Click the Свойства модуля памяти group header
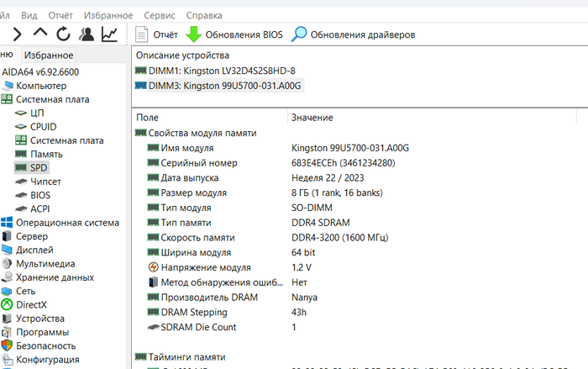588x369 pixels. click(x=202, y=133)
